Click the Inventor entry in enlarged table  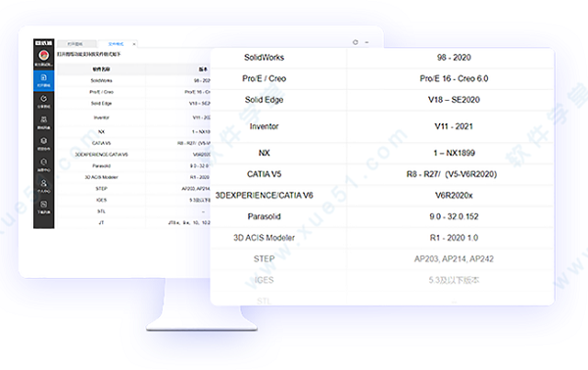(x=264, y=126)
